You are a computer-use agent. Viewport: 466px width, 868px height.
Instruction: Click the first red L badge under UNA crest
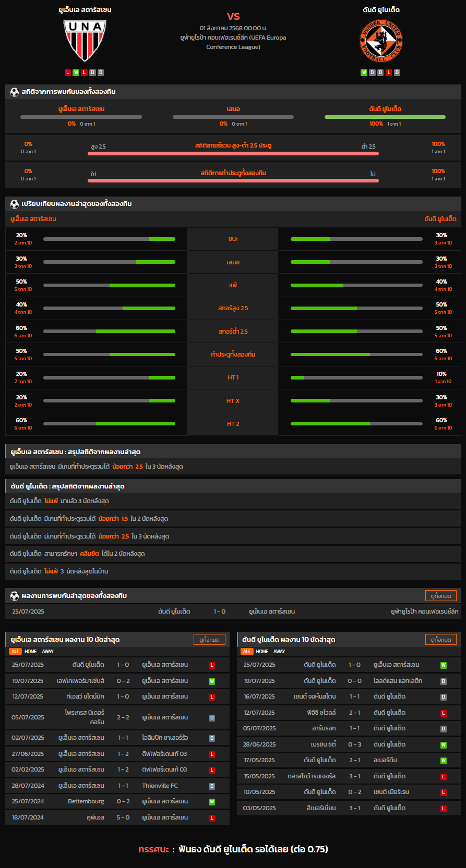click(x=68, y=72)
